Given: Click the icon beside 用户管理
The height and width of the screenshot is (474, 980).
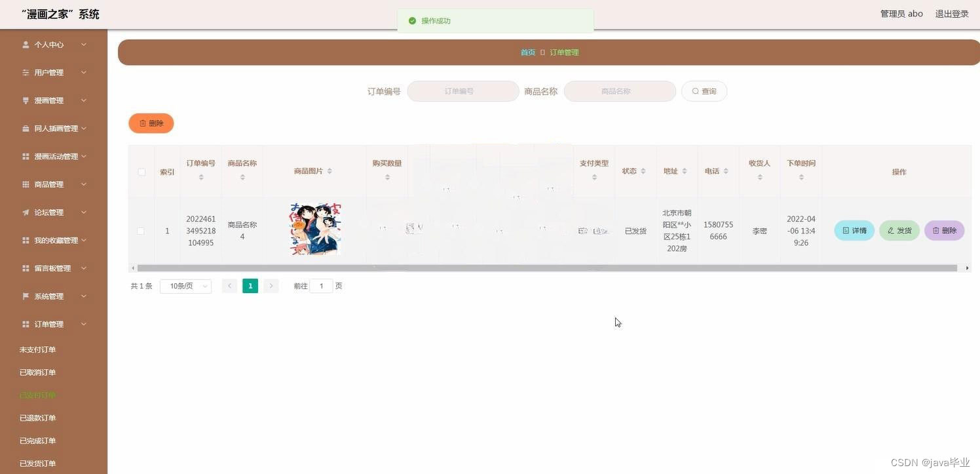Looking at the screenshot, I should [x=26, y=73].
